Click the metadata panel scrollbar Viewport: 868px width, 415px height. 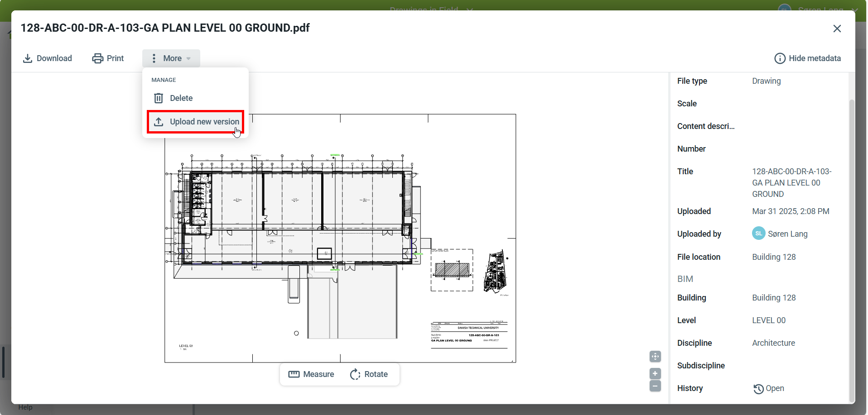(851, 249)
